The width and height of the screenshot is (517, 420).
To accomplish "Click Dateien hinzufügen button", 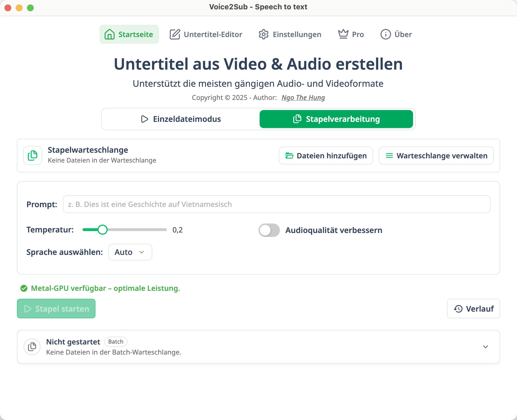I will click(x=326, y=156).
